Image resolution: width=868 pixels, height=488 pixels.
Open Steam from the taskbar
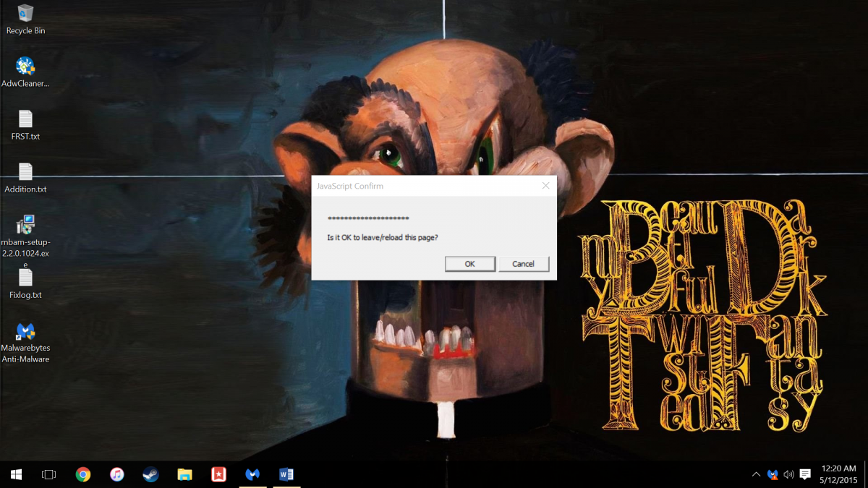pyautogui.click(x=150, y=474)
